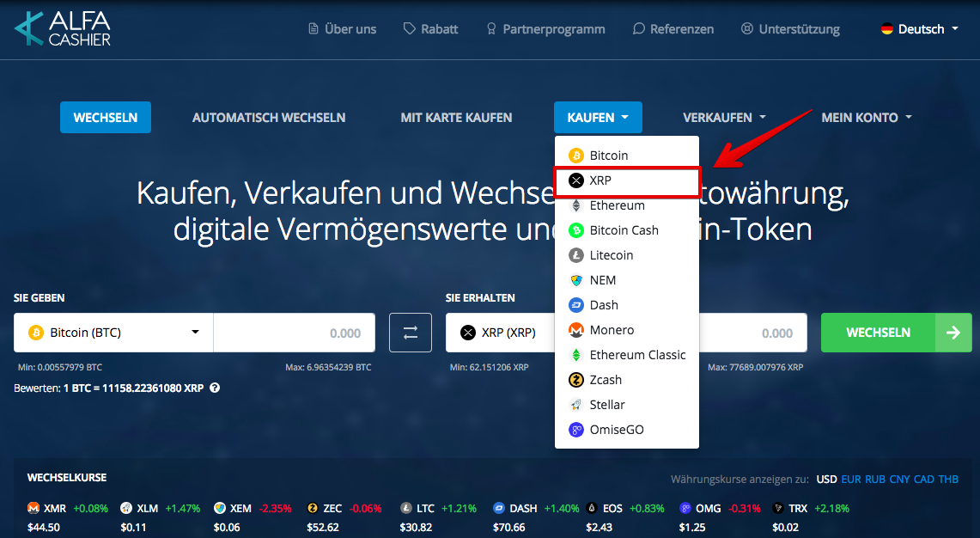Click the Dash blue icon in dropdown
The height and width of the screenshot is (538, 980).
point(576,305)
